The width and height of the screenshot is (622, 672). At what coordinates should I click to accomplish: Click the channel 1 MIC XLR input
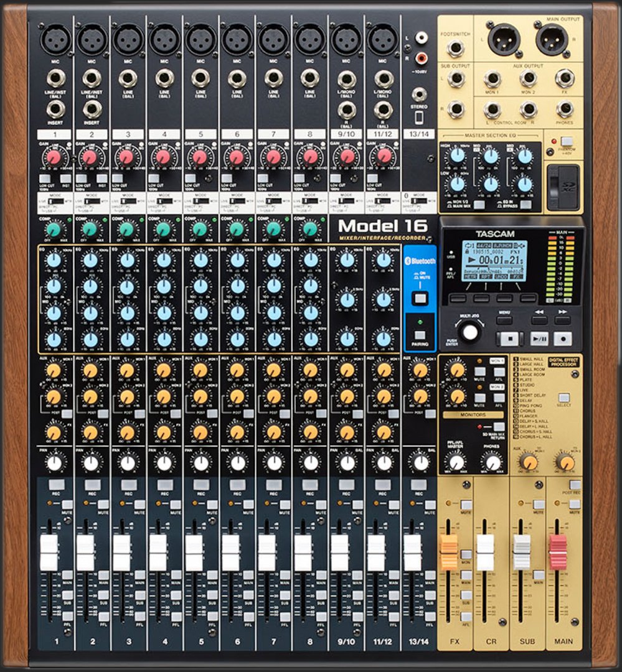tap(56, 39)
